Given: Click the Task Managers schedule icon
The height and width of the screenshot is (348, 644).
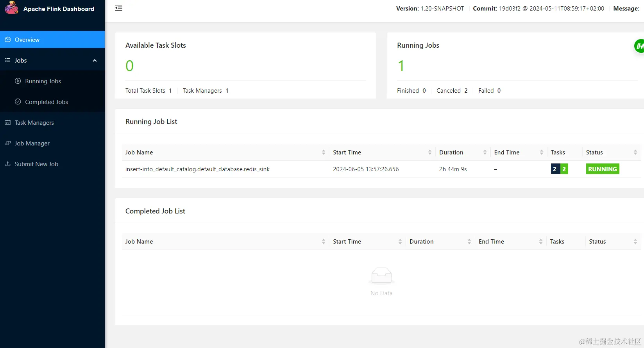Looking at the screenshot, I should (x=7, y=122).
